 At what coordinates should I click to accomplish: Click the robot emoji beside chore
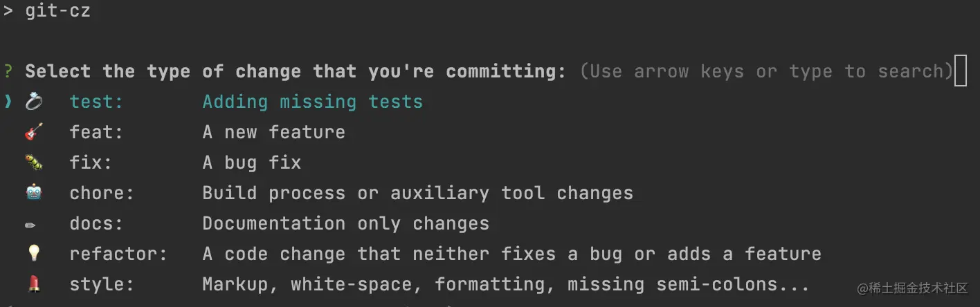coord(34,193)
